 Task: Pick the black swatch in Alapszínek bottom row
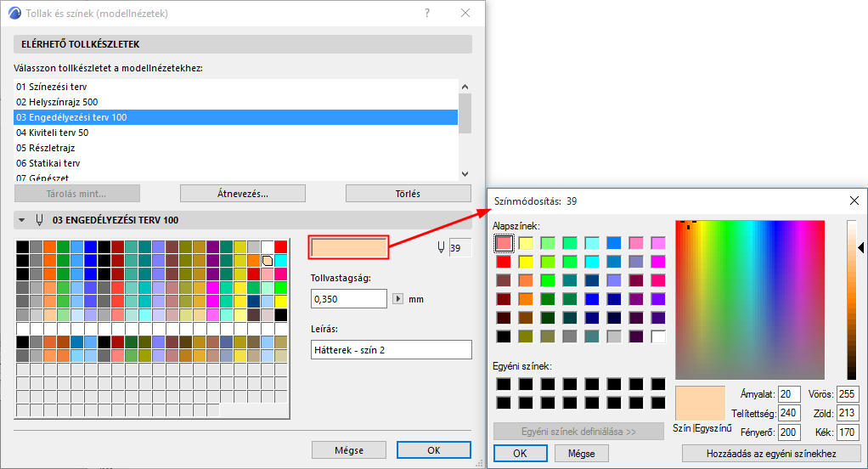click(x=504, y=336)
